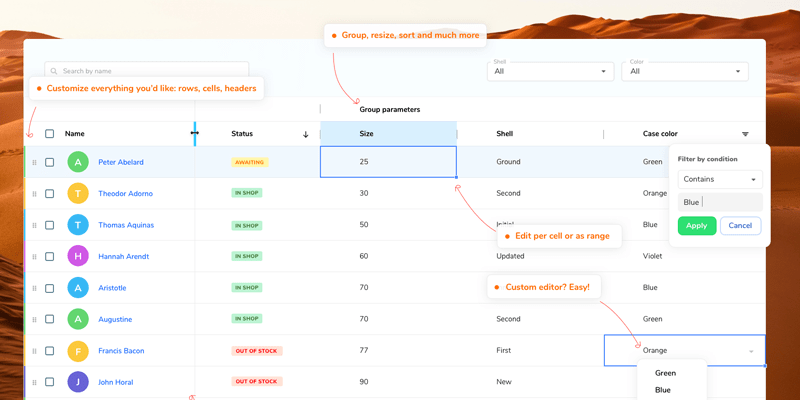Image resolution: width=800 pixels, height=400 pixels.
Task: Click the Case color filter icon
Action: (745, 134)
